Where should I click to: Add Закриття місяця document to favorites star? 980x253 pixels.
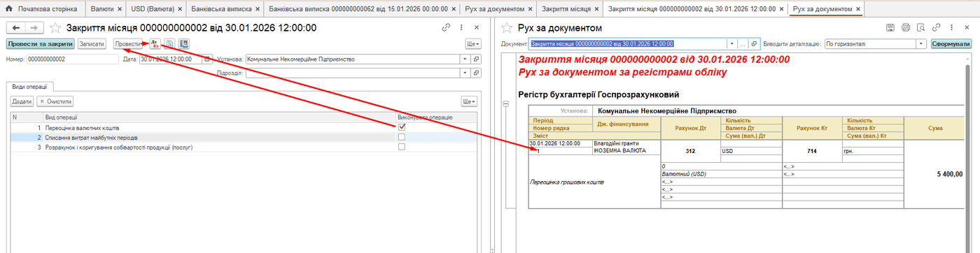[56, 27]
